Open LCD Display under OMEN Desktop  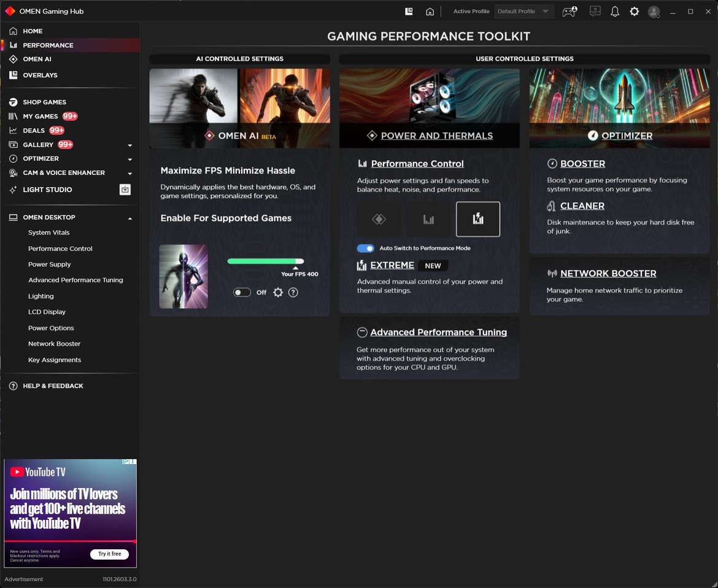click(x=47, y=312)
